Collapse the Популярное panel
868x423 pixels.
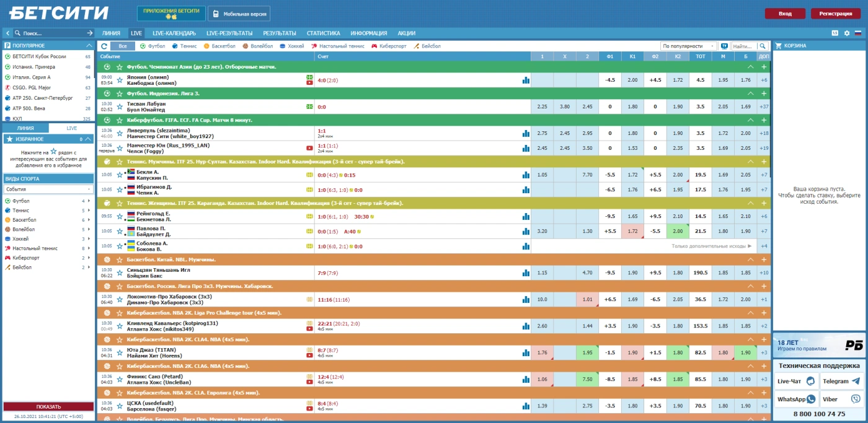point(89,45)
